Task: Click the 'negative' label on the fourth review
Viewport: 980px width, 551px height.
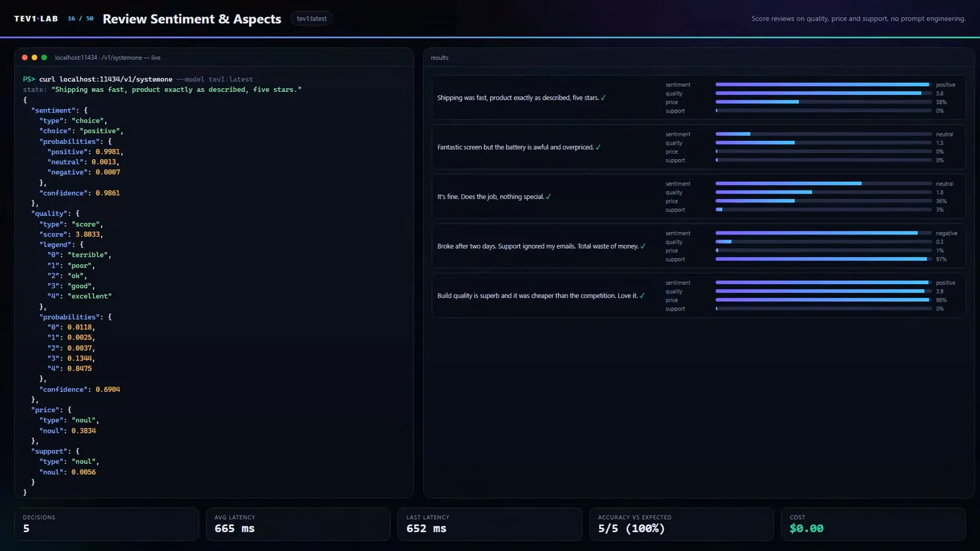Action: (x=946, y=233)
